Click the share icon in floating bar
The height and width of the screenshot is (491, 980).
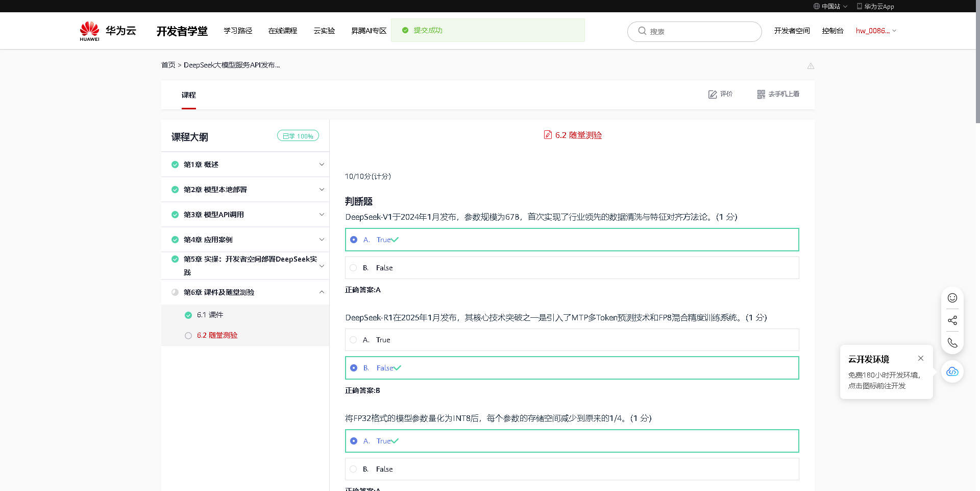tap(952, 320)
